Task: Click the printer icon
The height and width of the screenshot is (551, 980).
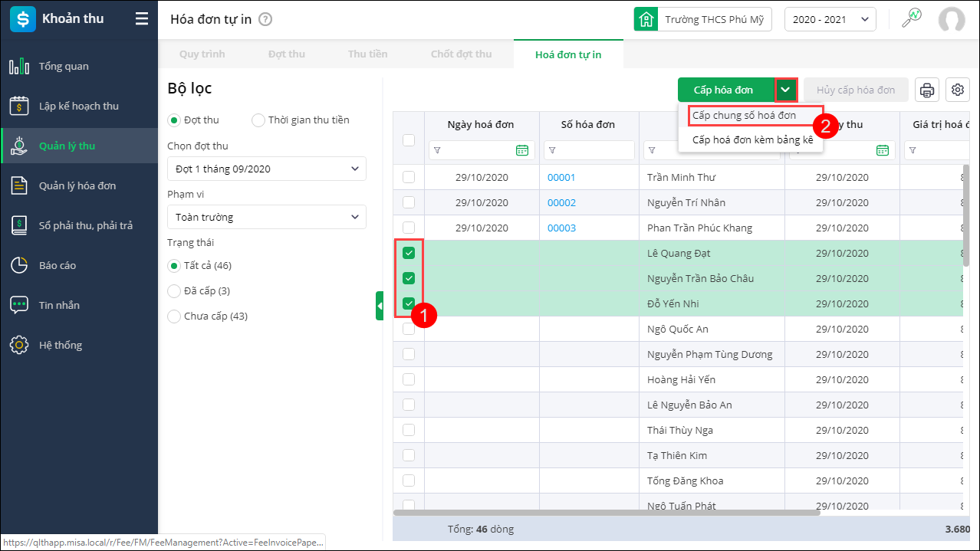Action: 927,90
